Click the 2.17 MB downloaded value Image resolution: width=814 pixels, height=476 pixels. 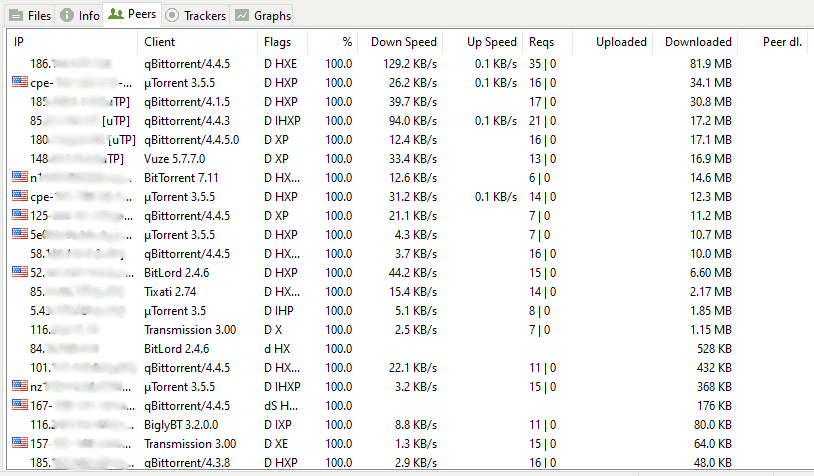[x=710, y=292]
